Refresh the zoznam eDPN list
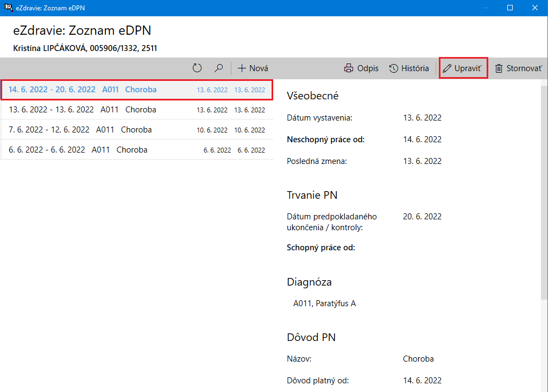The image size is (548, 392). click(197, 68)
